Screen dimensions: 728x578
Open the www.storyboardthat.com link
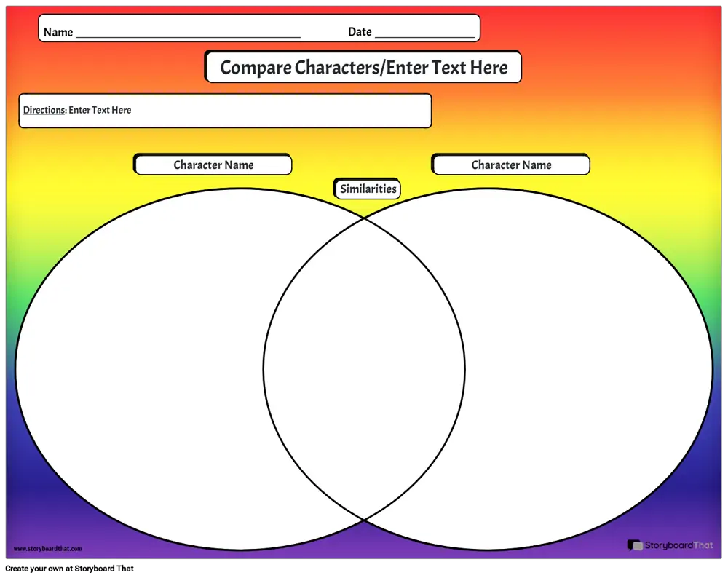point(48,549)
